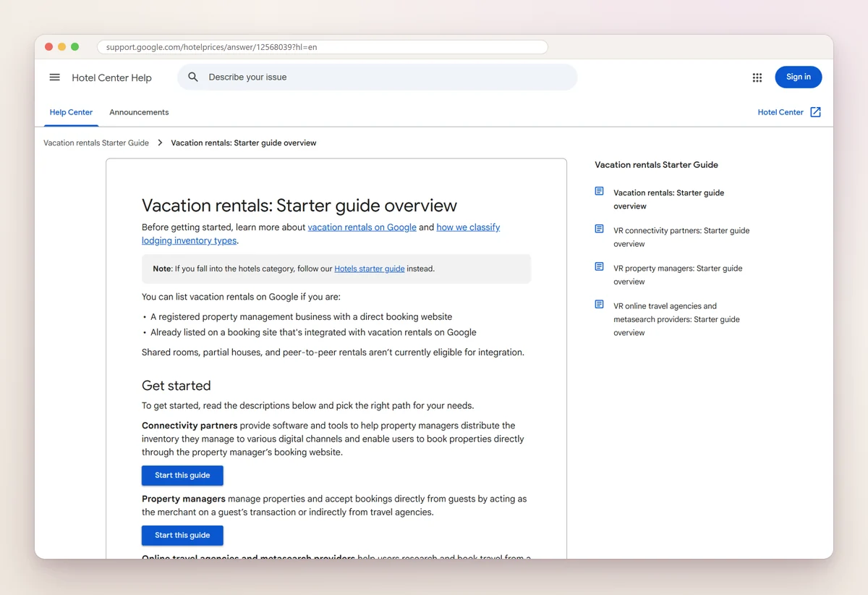Click article icon beside VR connectivity partners
The height and width of the screenshot is (595, 868).
pyautogui.click(x=599, y=229)
